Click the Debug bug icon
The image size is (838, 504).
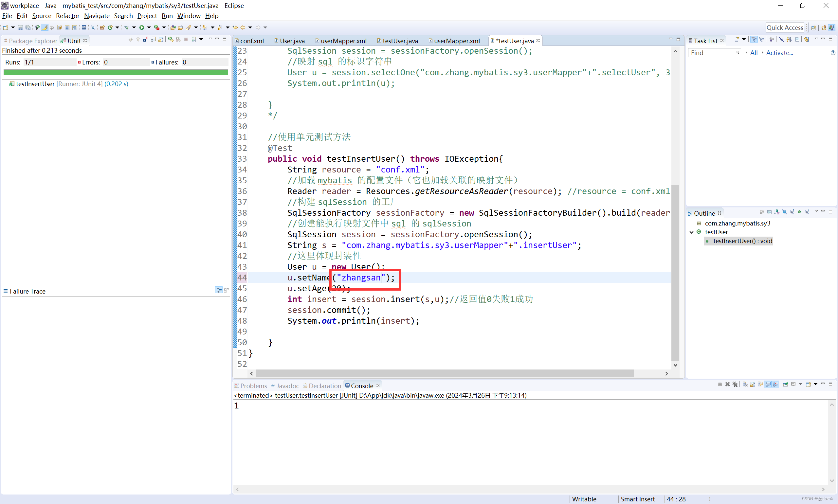(127, 27)
